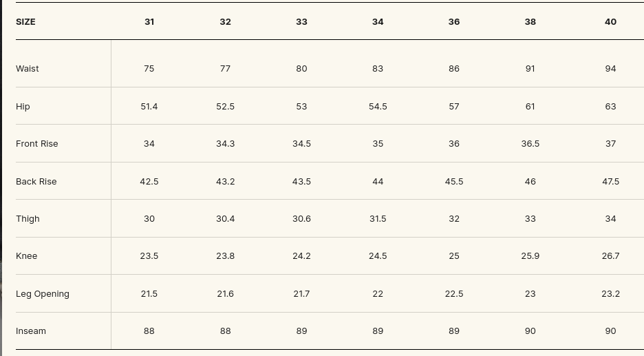Viewport: 644px width, 356px height.
Task: Click the Knee row label
Action: (x=26, y=255)
